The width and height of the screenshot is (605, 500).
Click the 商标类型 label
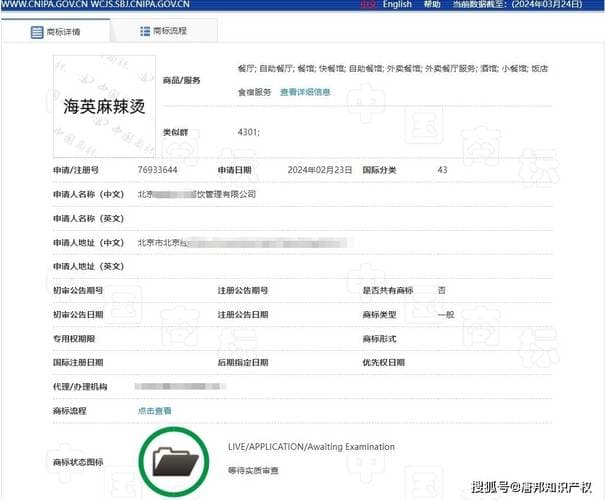coord(379,315)
